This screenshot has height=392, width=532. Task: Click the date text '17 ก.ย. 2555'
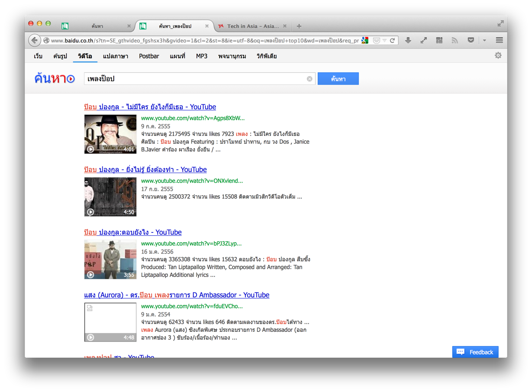[157, 189]
